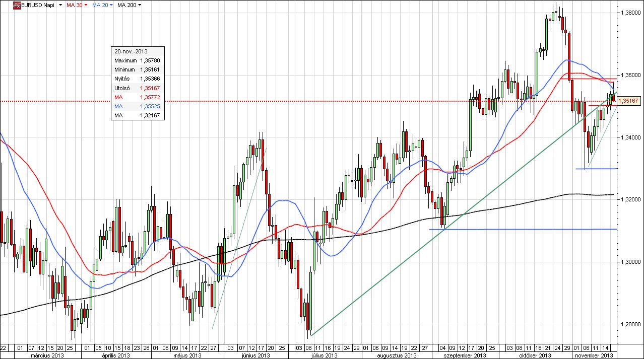Click the Nyitás value 1,35366
The image size is (644, 359).
(x=150, y=79)
